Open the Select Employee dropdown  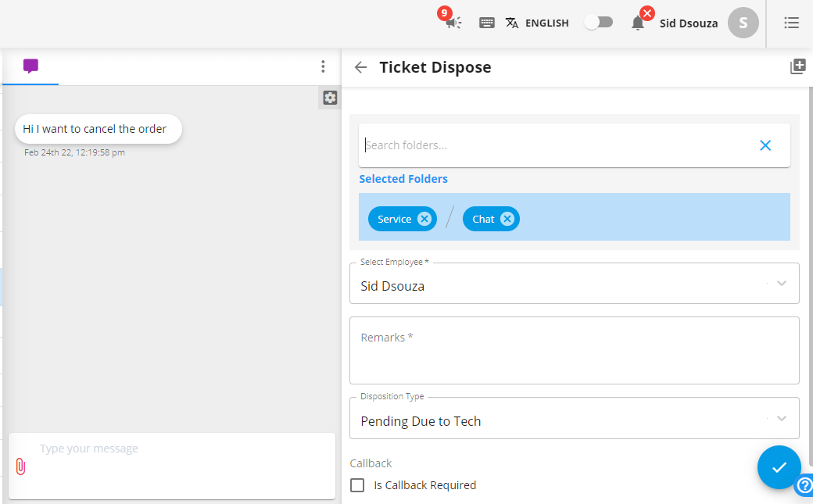coord(575,283)
